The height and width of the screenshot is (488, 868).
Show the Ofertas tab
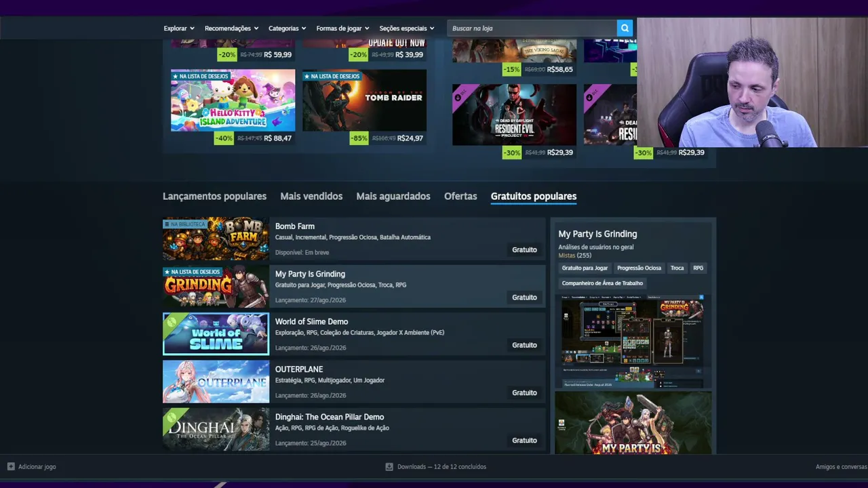(x=460, y=196)
